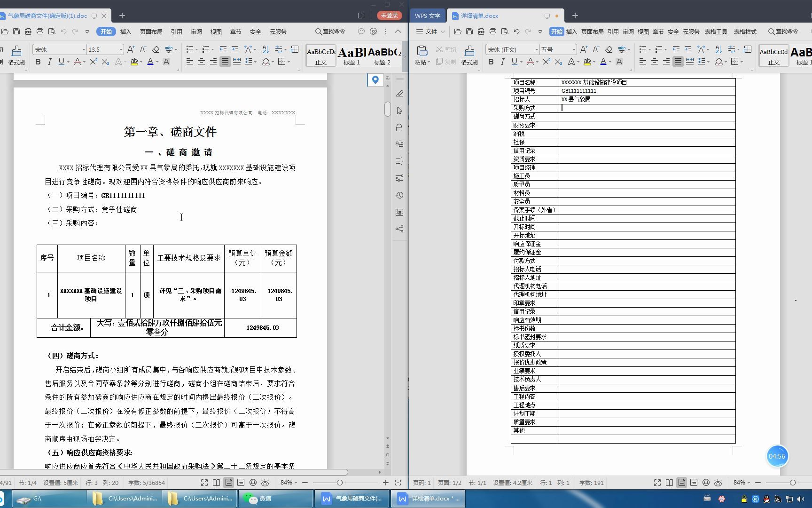Click Save icon in left window toolbar
The height and width of the screenshot is (508, 812).
(16, 32)
